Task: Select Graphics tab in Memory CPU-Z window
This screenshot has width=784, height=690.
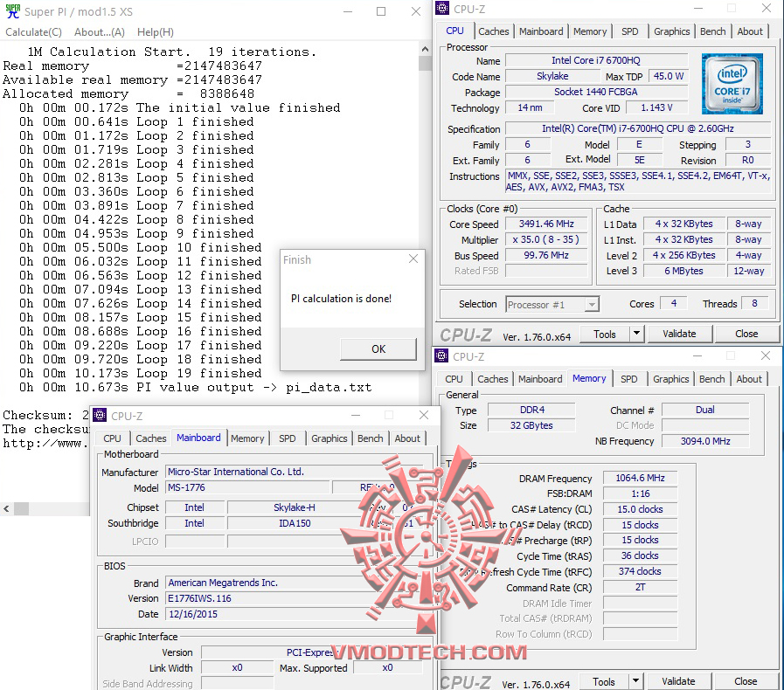Action: pyautogui.click(x=670, y=379)
